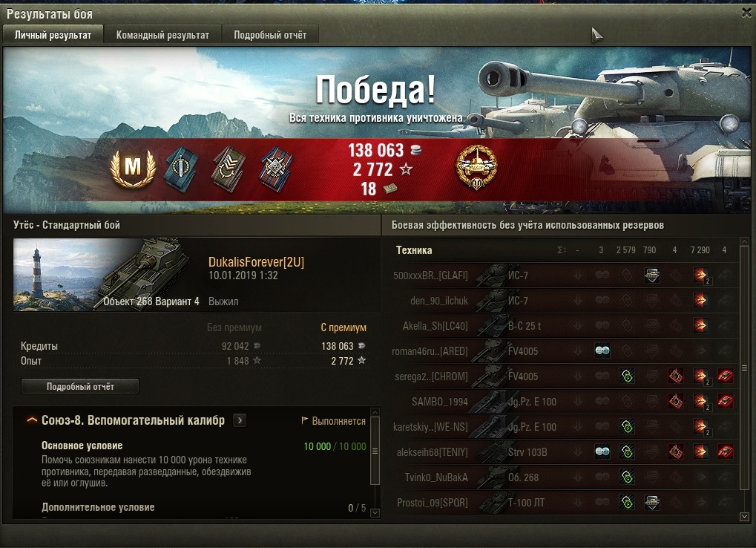Click the Подробный отчёт button below credits
Viewport: 756px width, 548px height.
(x=80, y=386)
